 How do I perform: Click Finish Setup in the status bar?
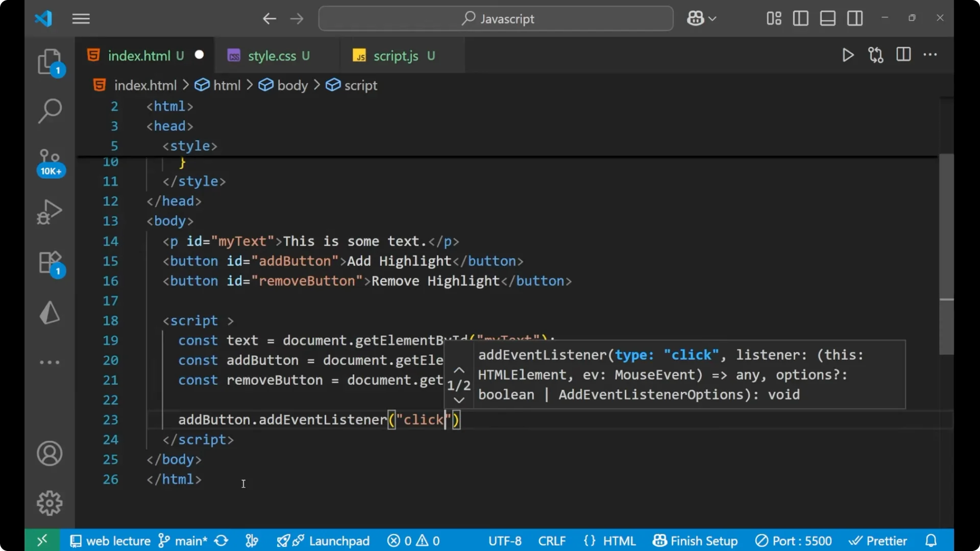pos(696,541)
